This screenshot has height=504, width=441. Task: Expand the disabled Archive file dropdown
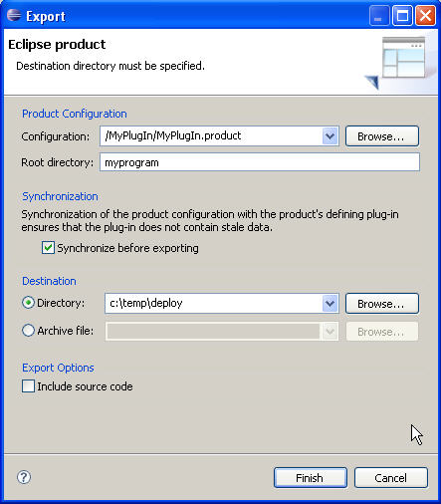pyautogui.click(x=330, y=331)
